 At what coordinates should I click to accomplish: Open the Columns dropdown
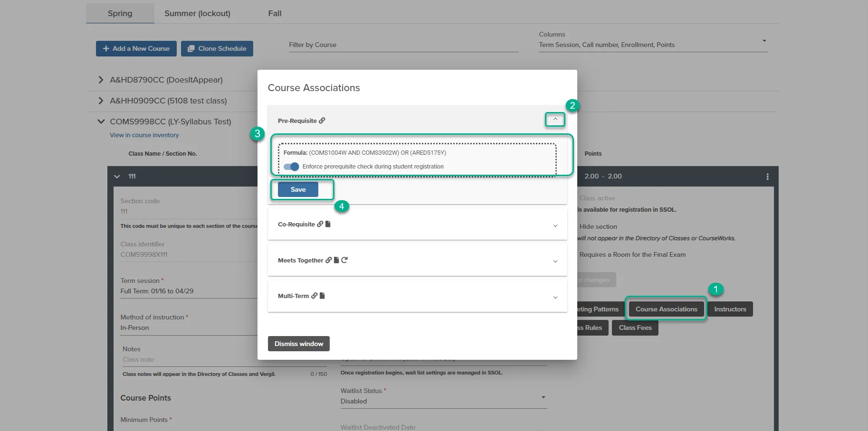(x=653, y=45)
